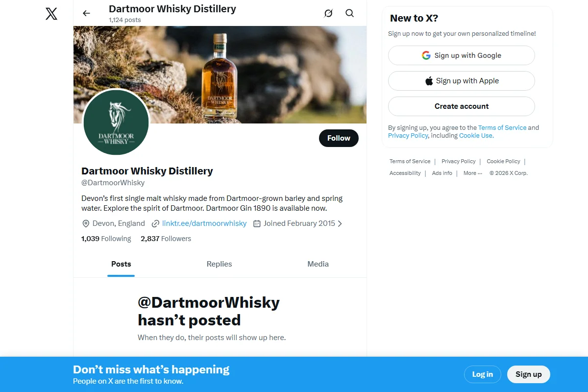The height and width of the screenshot is (392, 588).
Task: Click the '1,124 posts' count text
Action: click(x=125, y=20)
